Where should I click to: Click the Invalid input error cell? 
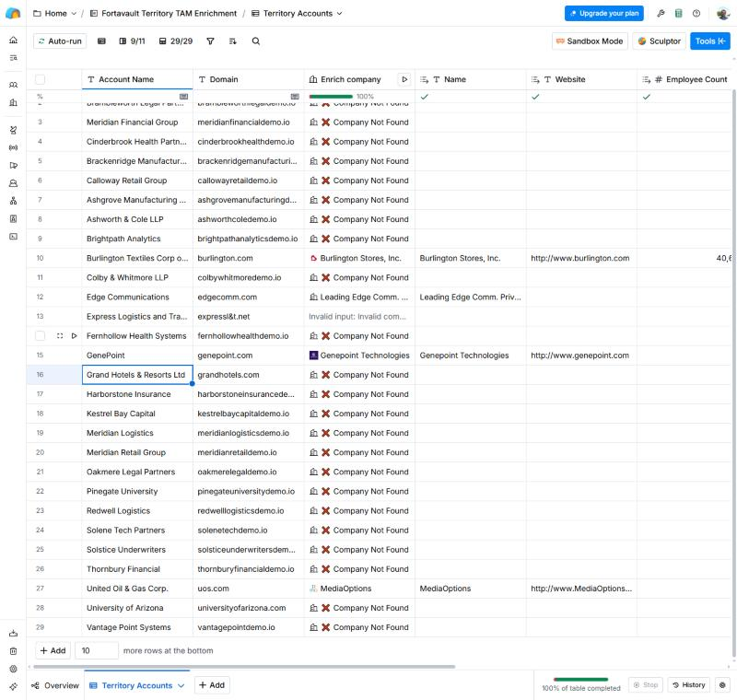pos(359,317)
